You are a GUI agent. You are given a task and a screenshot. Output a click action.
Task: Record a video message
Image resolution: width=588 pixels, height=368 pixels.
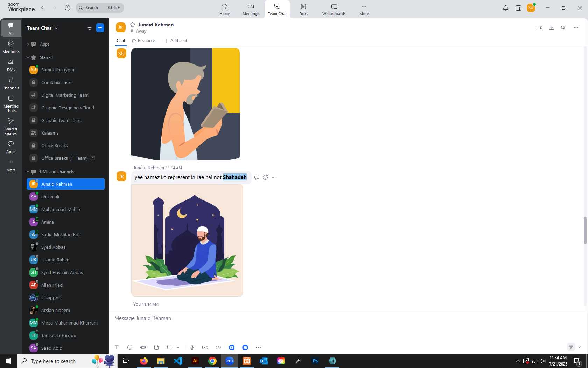(205, 347)
